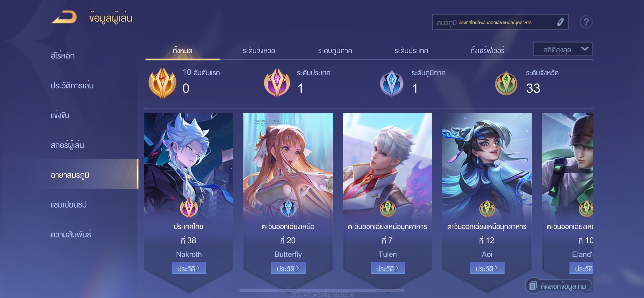
Task: Click the gold Top 10 rank badge
Action: point(162,83)
